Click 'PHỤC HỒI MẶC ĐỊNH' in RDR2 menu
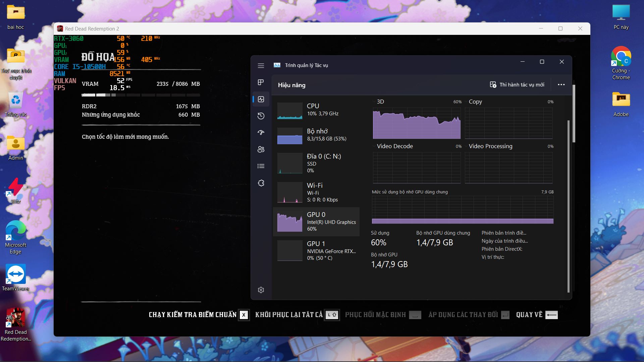Screen dimensions: 644x362 383,315
